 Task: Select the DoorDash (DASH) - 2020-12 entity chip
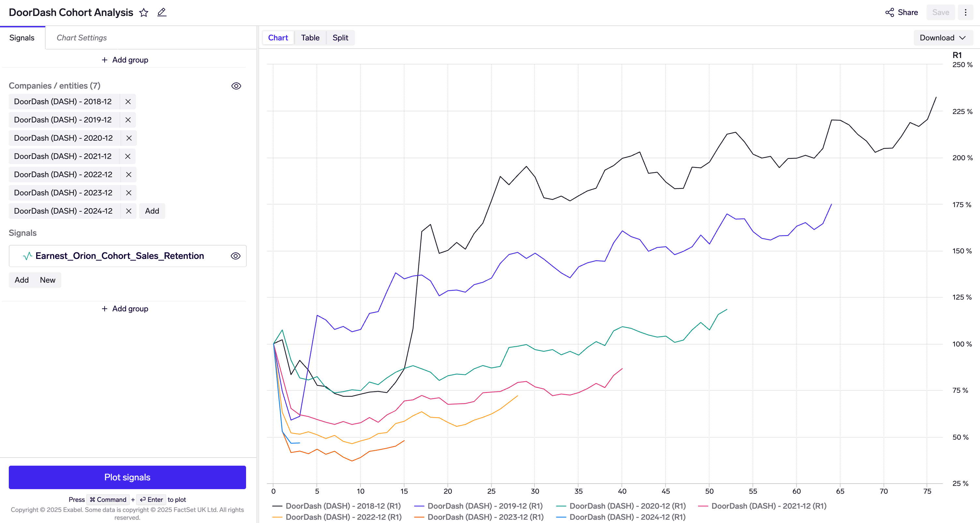(63, 138)
